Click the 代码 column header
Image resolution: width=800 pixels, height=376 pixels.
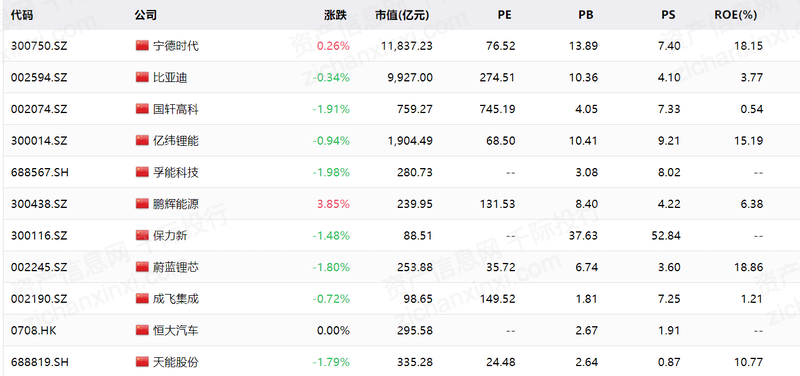pyautogui.click(x=22, y=15)
